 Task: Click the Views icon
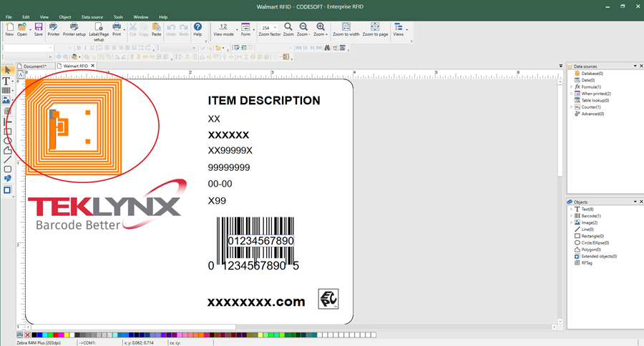pos(398,27)
